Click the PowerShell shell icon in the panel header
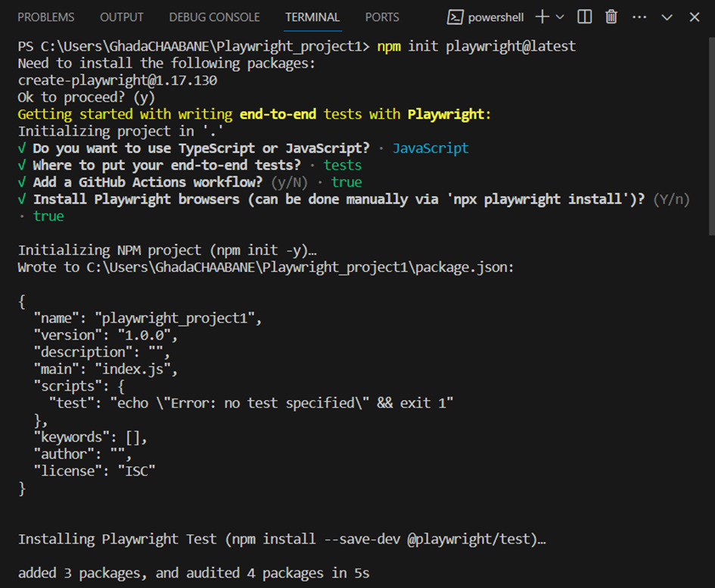The height and width of the screenshot is (588, 715). [x=457, y=16]
